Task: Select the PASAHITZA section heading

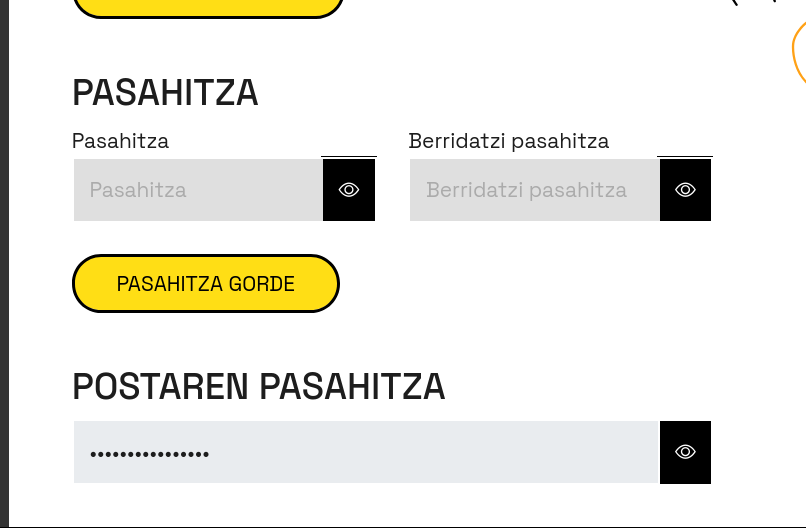Action: click(x=165, y=93)
